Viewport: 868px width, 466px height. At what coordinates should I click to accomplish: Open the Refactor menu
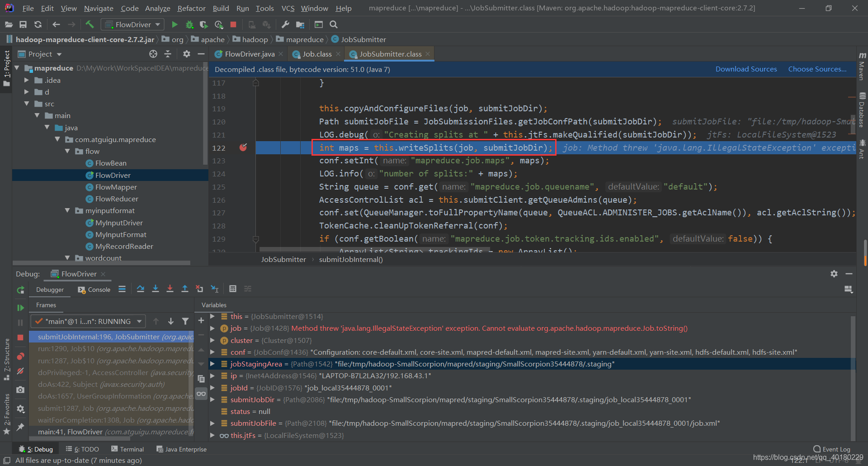[191, 8]
